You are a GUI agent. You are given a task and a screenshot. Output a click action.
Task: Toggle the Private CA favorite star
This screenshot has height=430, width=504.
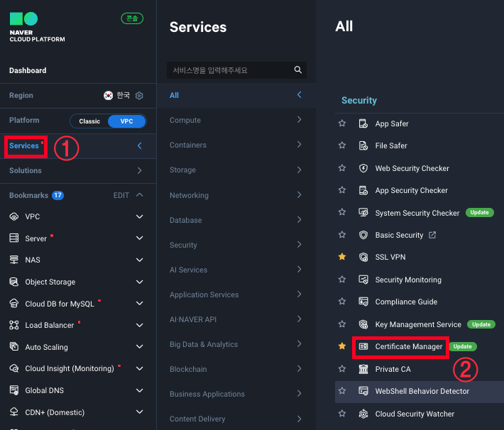click(342, 368)
